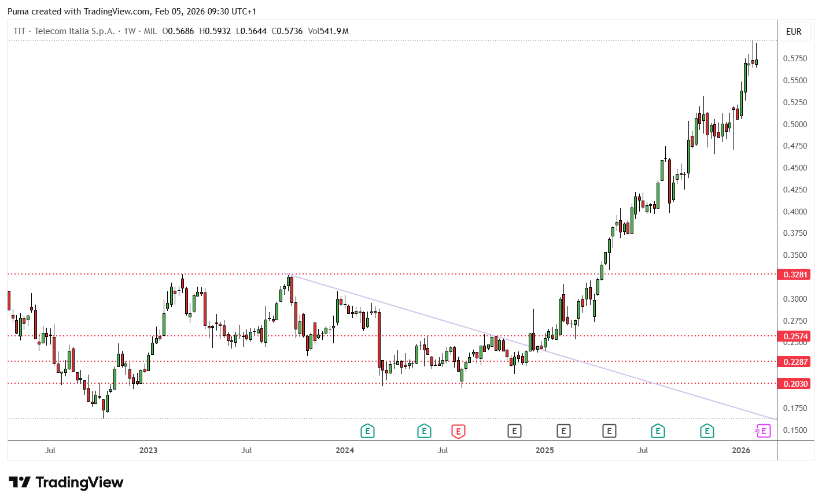Screen dimensions: 822x504
Task: Click the green earnings marker right of Jul 2025
Action: pyautogui.click(x=658, y=431)
